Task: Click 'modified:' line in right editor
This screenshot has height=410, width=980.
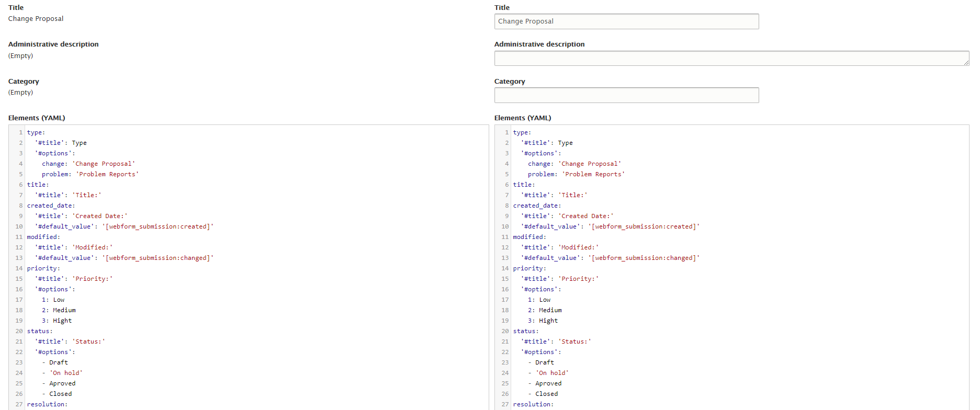Action: 530,237
